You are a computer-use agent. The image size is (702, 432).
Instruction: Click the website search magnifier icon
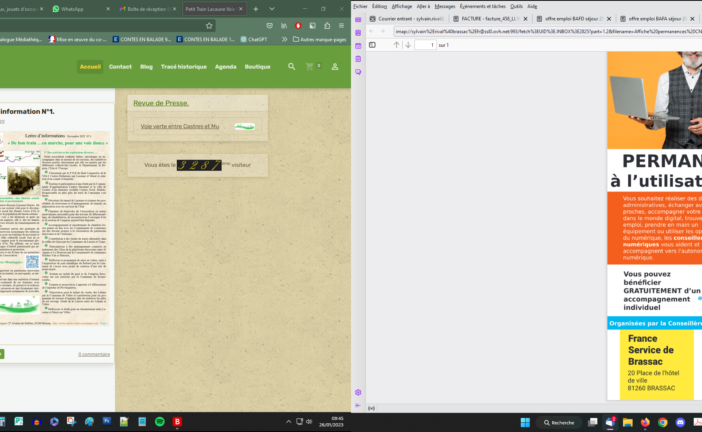[x=291, y=66]
